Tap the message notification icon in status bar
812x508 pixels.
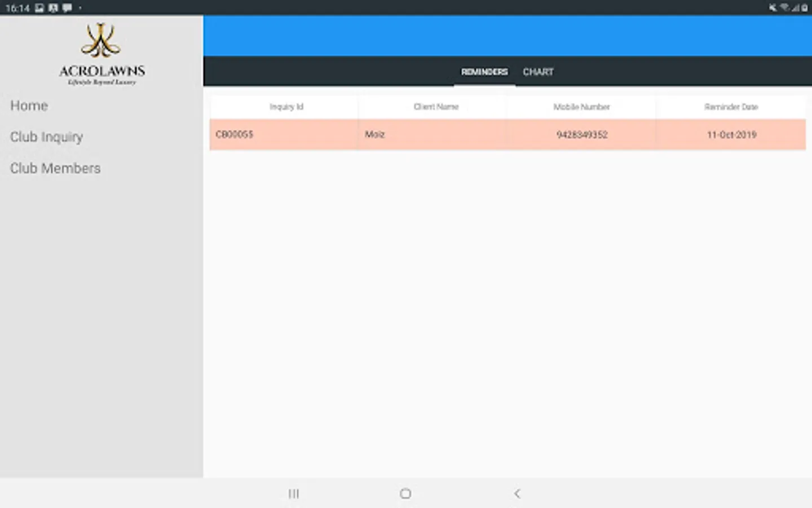(x=67, y=8)
